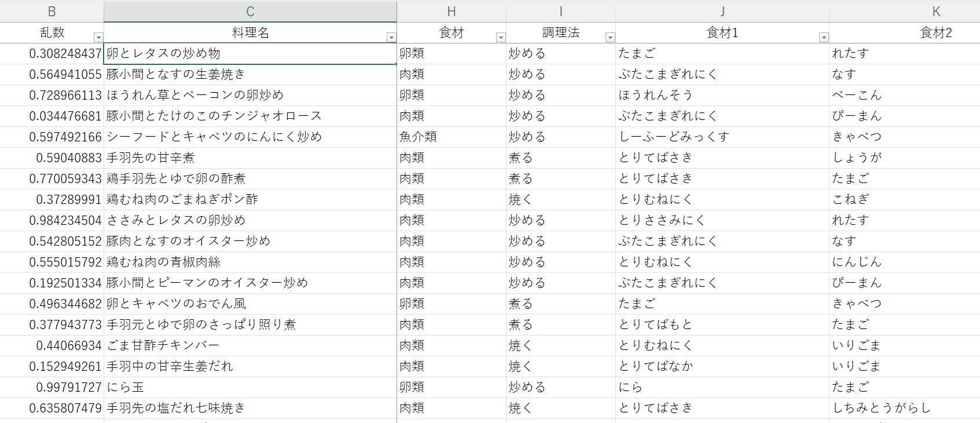Select cell 豚小間となすの生姜焼き
The image size is (980, 423).
coord(250,75)
